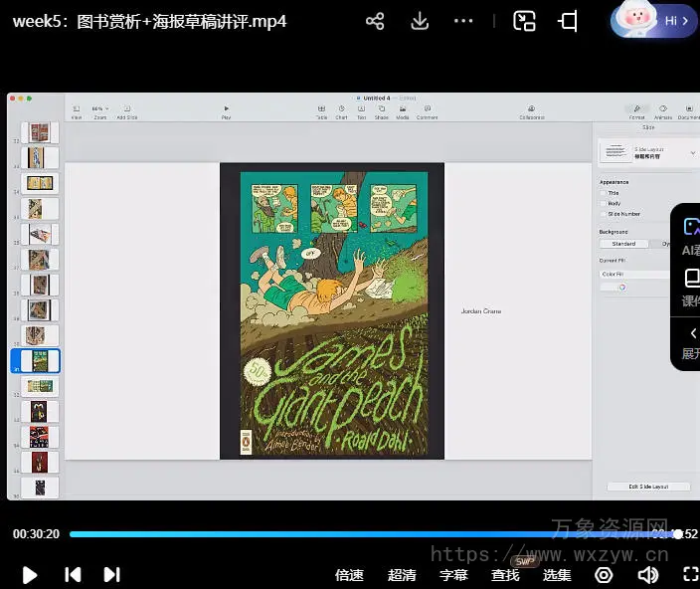The width and height of the screenshot is (700, 589).
Task: Open the 66% zoom level dropdown
Action: tap(98, 108)
